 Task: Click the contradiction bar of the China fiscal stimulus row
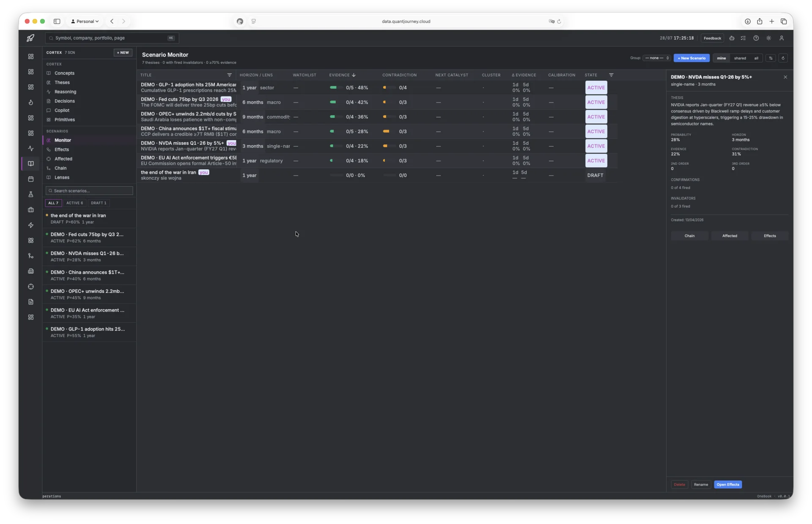point(390,131)
